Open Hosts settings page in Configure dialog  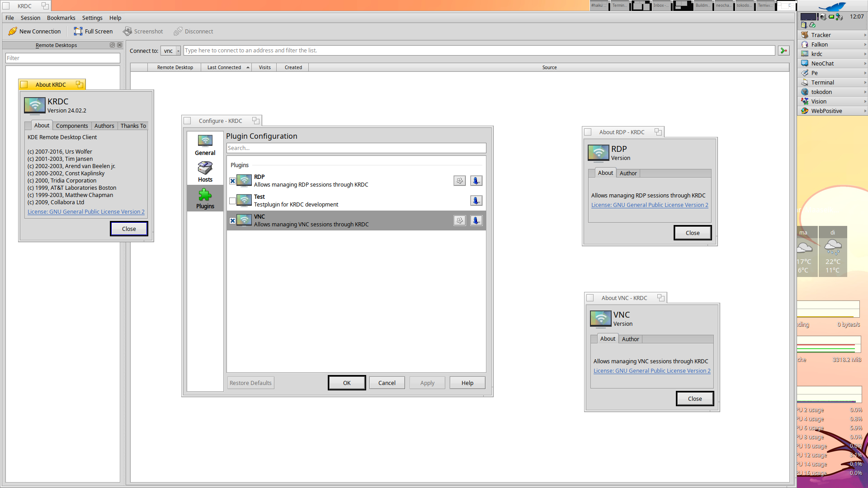(205, 172)
